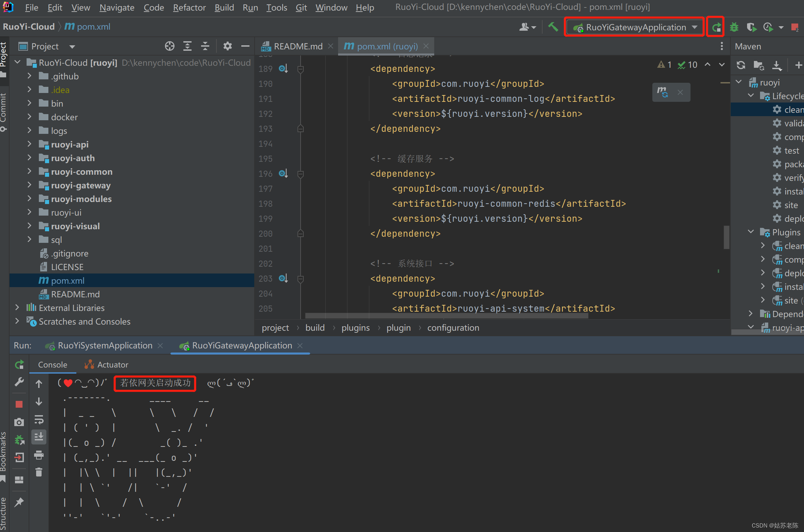Click the editor horizontal scrollbar
Screen dimensions: 804x532
[446, 316]
